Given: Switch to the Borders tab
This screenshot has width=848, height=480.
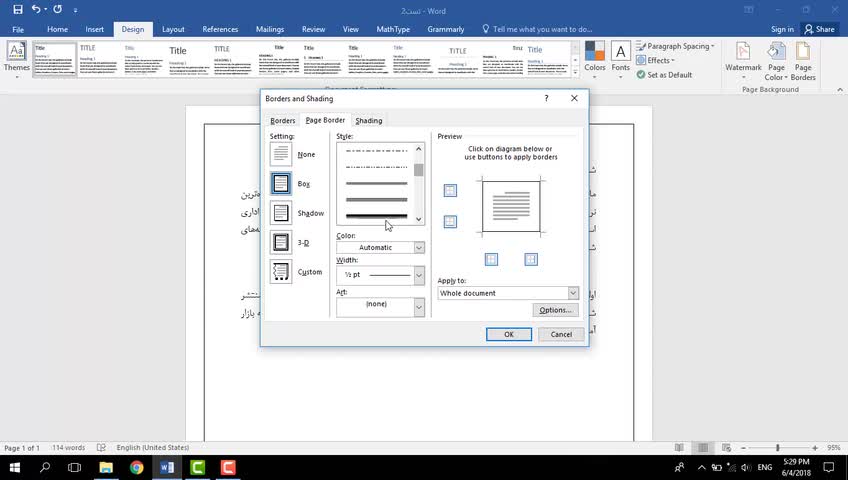Looking at the screenshot, I should (283, 121).
